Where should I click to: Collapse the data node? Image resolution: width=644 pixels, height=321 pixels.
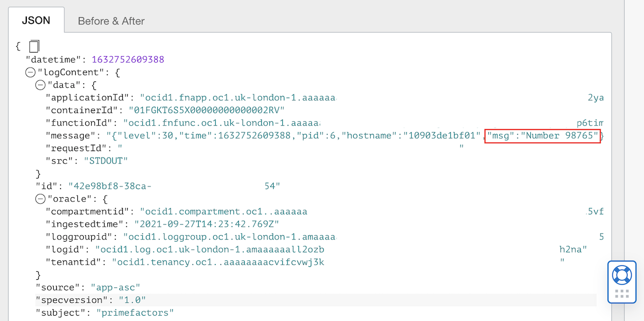pos(39,85)
